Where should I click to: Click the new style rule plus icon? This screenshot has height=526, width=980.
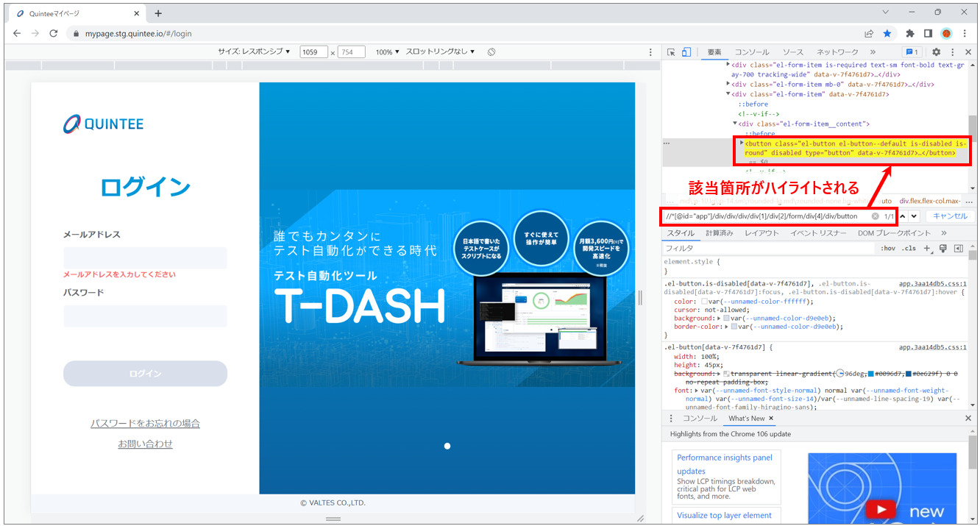tap(927, 249)
